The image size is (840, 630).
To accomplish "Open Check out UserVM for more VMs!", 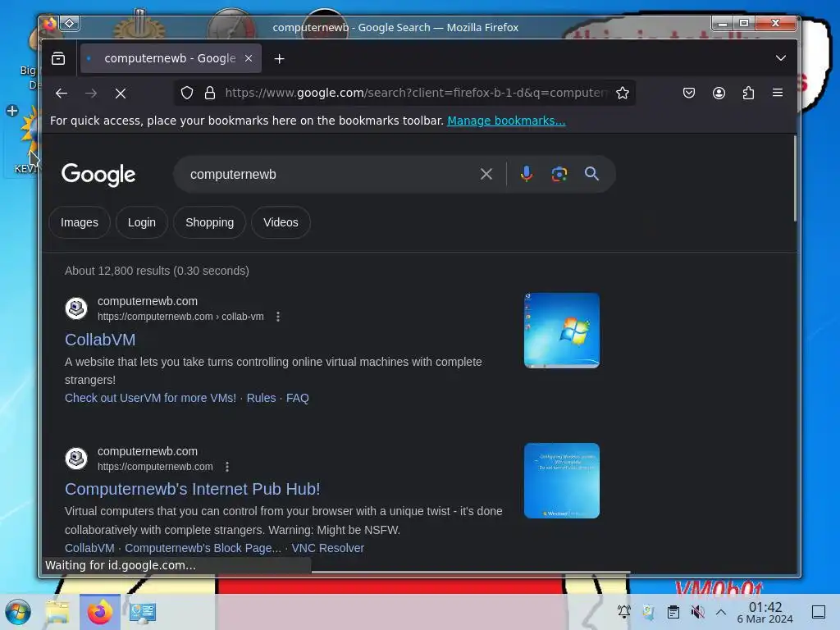I will coord(151,398).
